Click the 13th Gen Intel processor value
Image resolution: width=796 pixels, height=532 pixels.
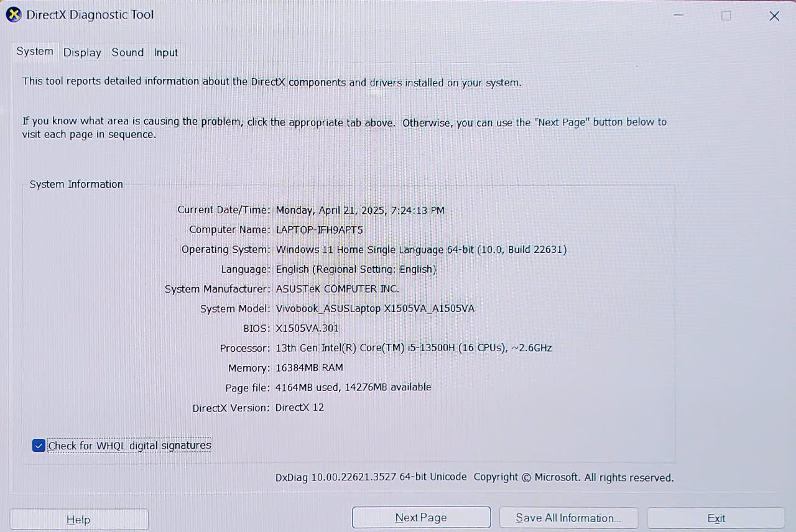tap(414, 348)
